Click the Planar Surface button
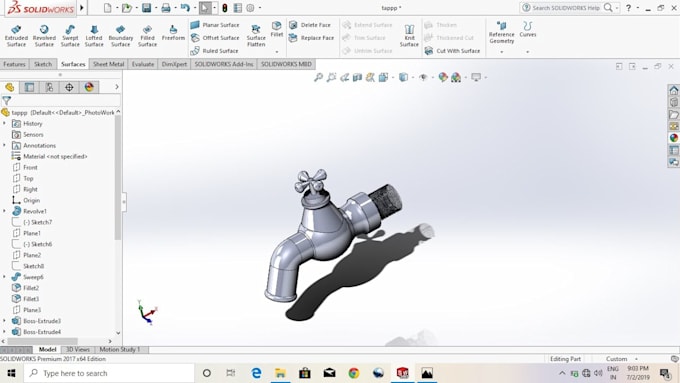Viewport: 680px width, 383px height. click(x=215, y=25)
